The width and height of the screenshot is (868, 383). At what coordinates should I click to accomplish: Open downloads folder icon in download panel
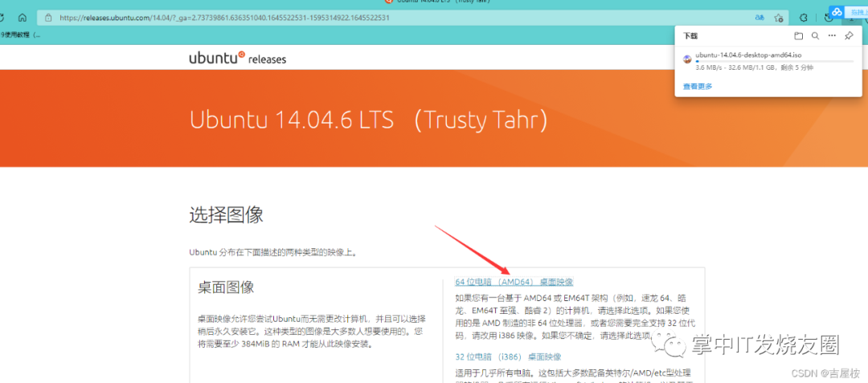coord(798,36)
